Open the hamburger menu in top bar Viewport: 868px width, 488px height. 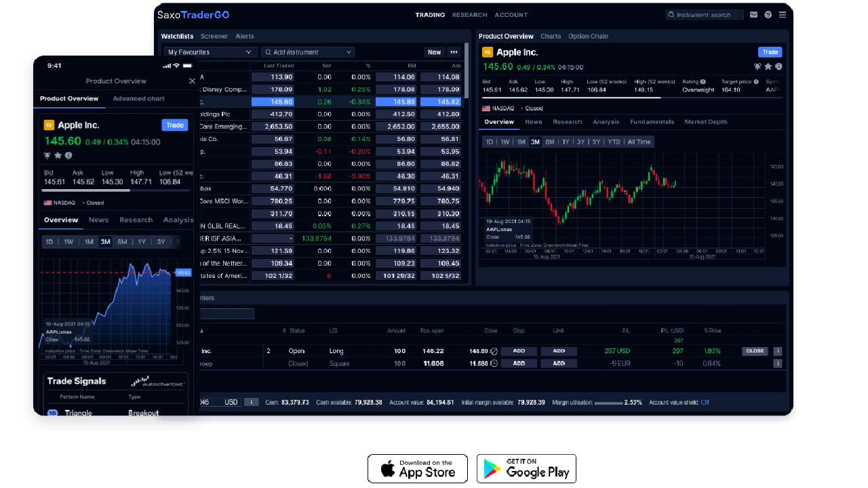[782, 15]
